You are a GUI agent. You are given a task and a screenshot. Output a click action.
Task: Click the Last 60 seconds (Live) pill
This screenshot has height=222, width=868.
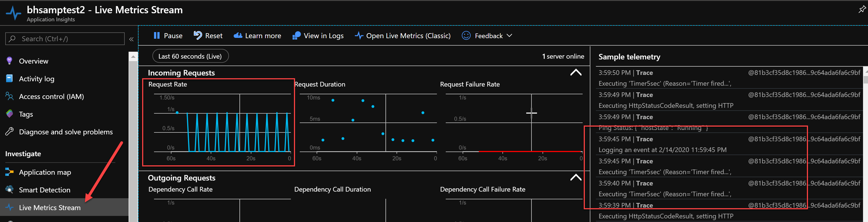(x=190, y=56)
